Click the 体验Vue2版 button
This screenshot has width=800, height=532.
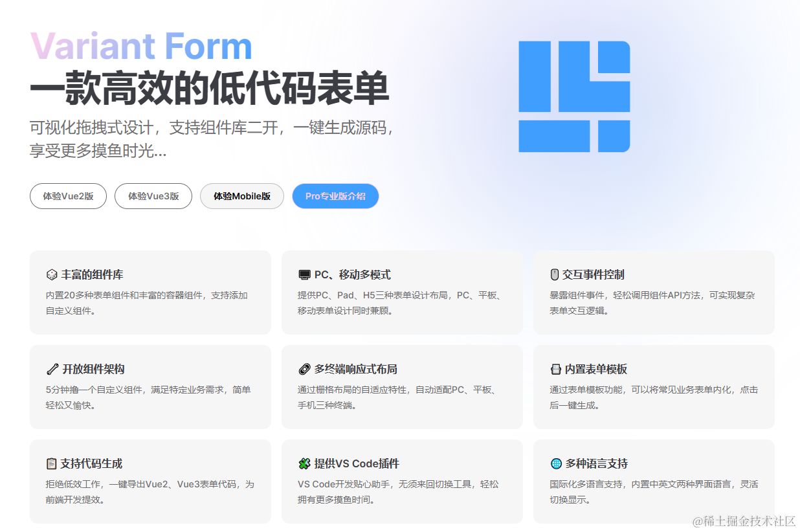pos(68,196)
